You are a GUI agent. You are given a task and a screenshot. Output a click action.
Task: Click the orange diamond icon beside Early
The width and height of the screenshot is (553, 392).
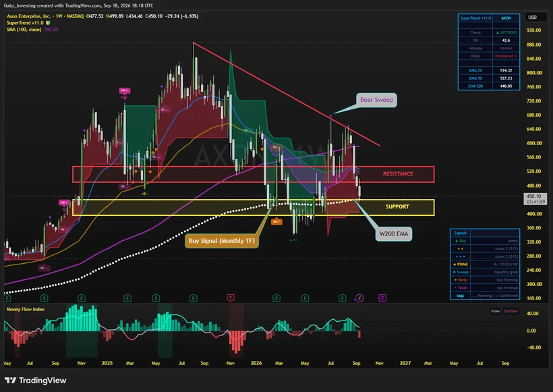coord(456,280)
